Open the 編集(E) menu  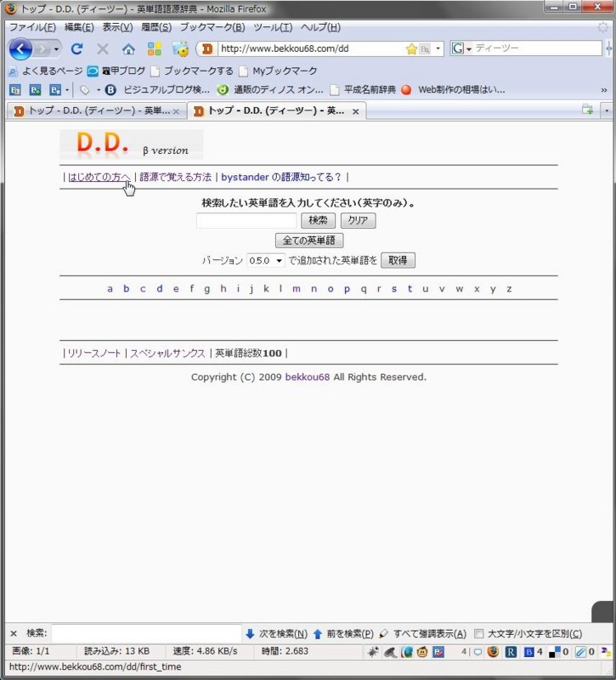[x=79, y=27]
